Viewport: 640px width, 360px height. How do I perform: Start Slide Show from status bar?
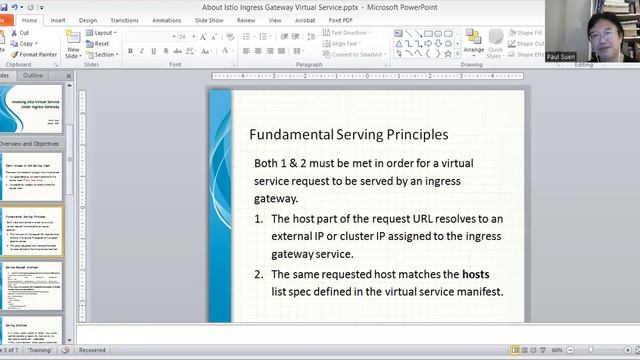coord(542,350)
